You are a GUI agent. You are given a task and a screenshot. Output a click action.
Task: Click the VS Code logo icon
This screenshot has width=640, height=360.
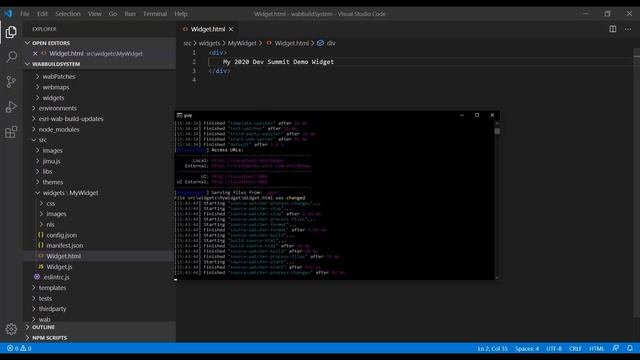click(x=8, y=13)
